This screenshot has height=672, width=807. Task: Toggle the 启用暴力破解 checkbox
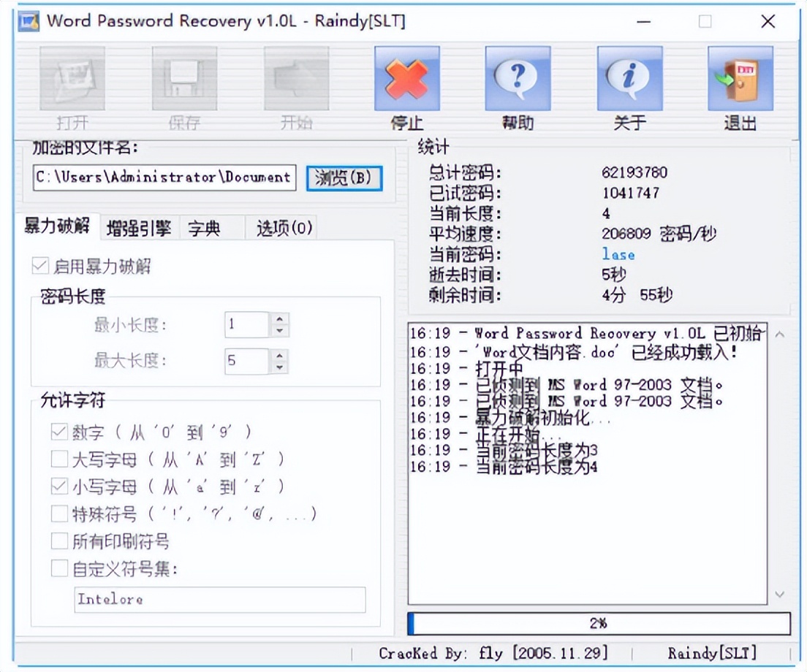point(41,266)
